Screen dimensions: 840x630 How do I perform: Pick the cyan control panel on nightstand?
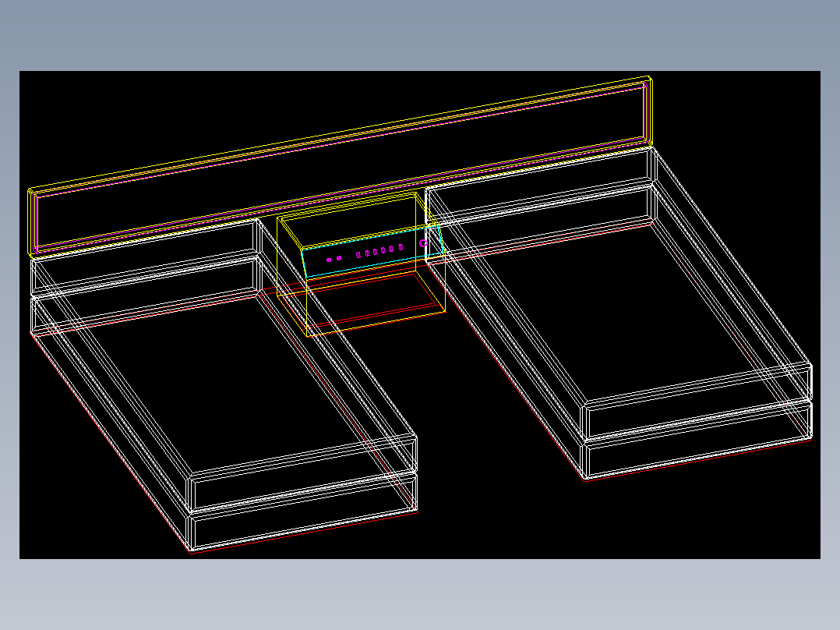tap(372, 251)
